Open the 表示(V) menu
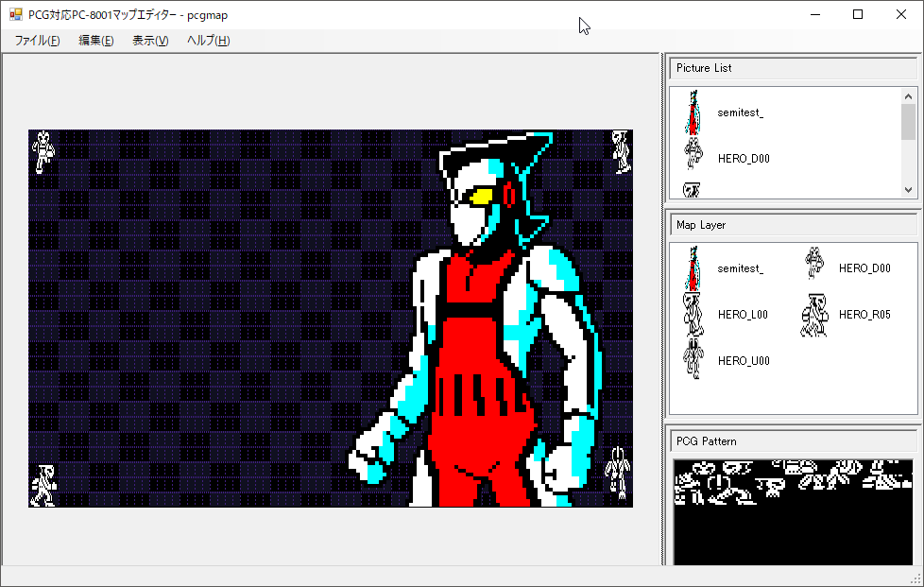 pyautogui.click(x=150, y=40)
